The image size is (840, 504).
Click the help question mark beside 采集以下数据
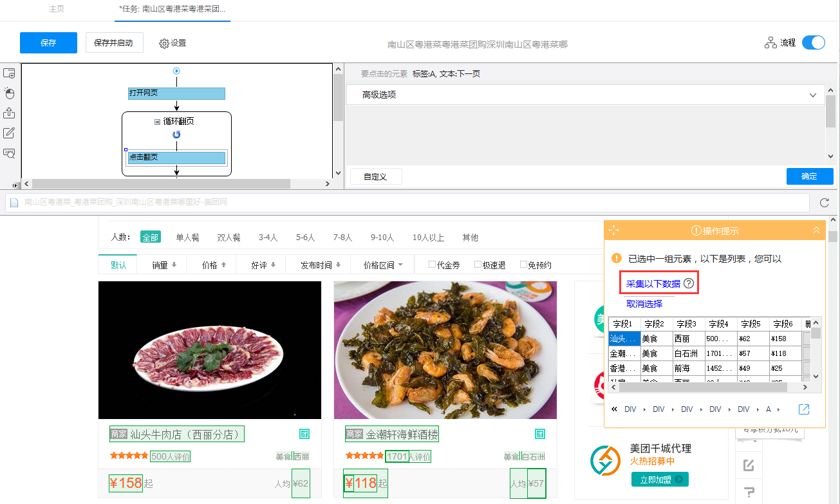click(689, 283)
